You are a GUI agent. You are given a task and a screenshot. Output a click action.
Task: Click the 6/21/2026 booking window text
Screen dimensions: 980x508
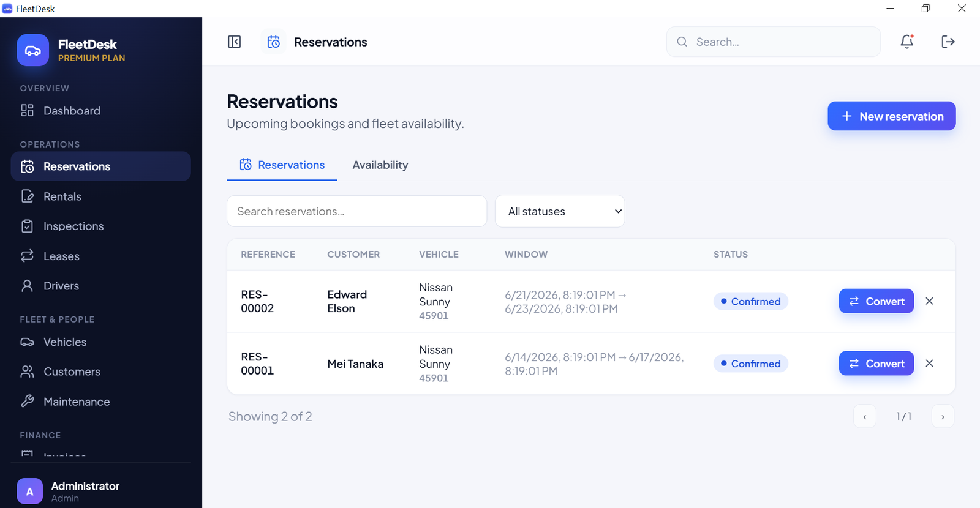tap(565, 302)
